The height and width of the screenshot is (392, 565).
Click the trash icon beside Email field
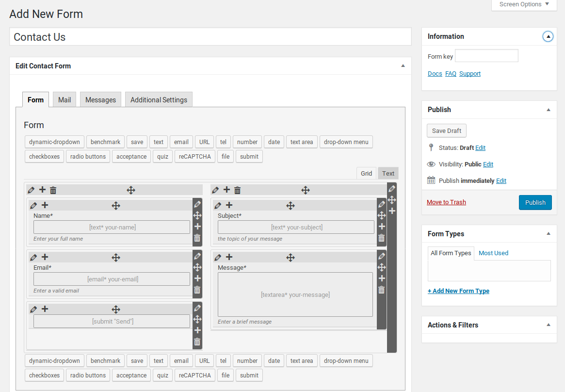[197, 290]
